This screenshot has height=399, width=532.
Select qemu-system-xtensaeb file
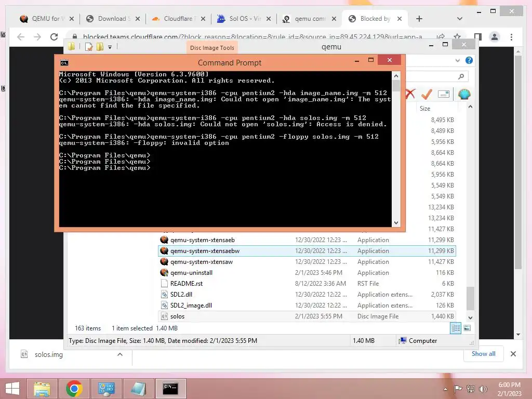(307, 240)
